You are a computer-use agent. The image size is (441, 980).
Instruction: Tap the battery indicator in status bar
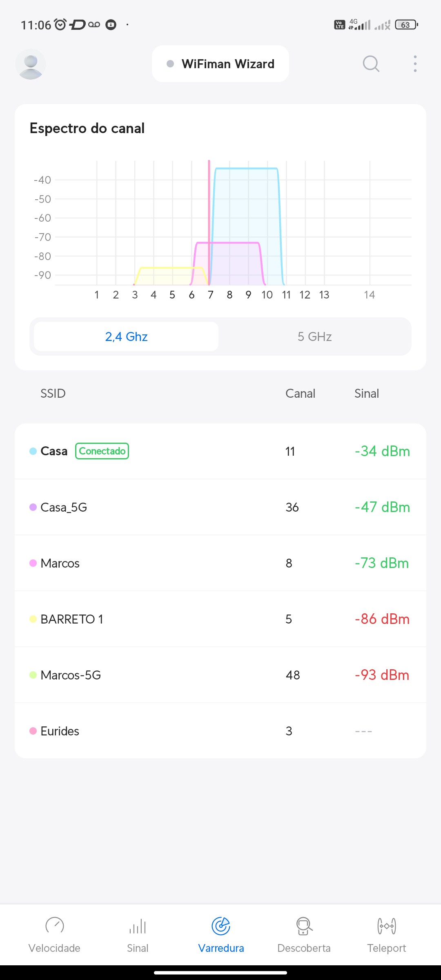point(406,25)
